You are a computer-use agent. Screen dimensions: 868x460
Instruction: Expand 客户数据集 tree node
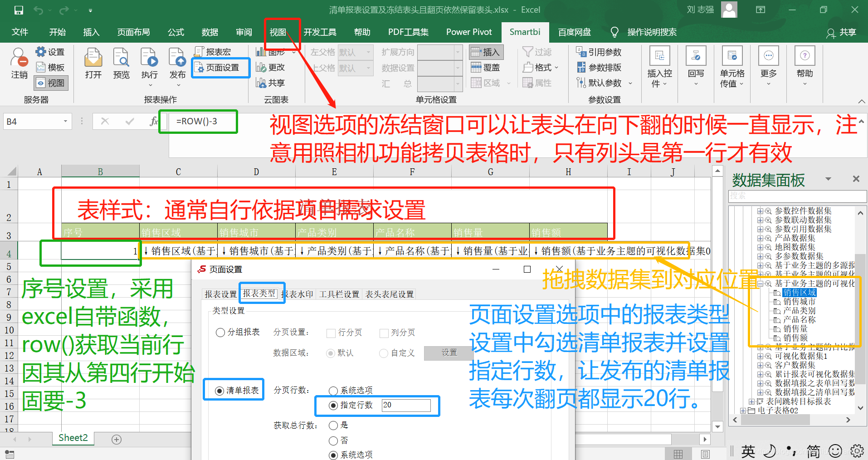tap(760, 365)
